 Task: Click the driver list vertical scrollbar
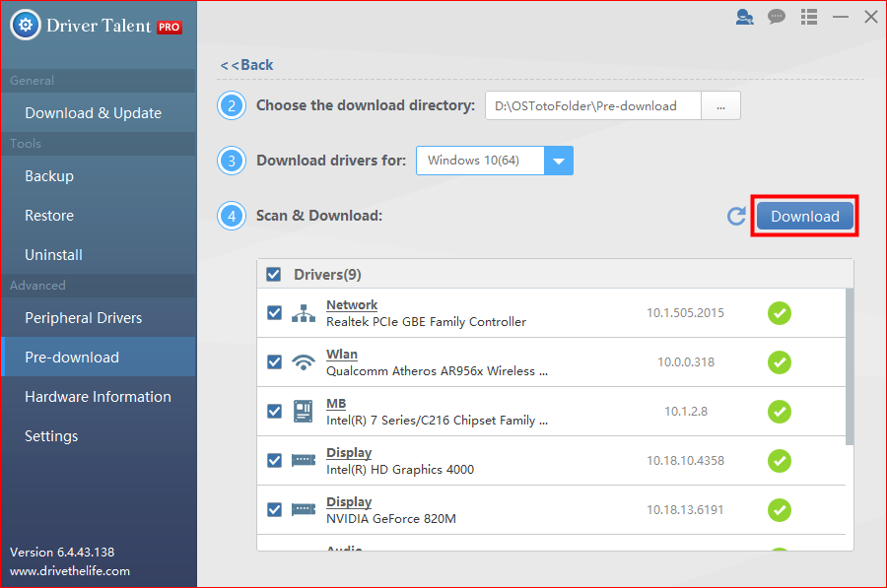(x=850, y=366)
